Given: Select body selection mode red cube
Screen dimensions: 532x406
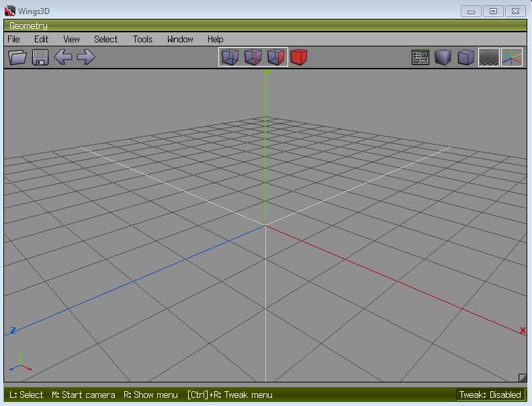Looking at the screenshot, I should 299,57.
